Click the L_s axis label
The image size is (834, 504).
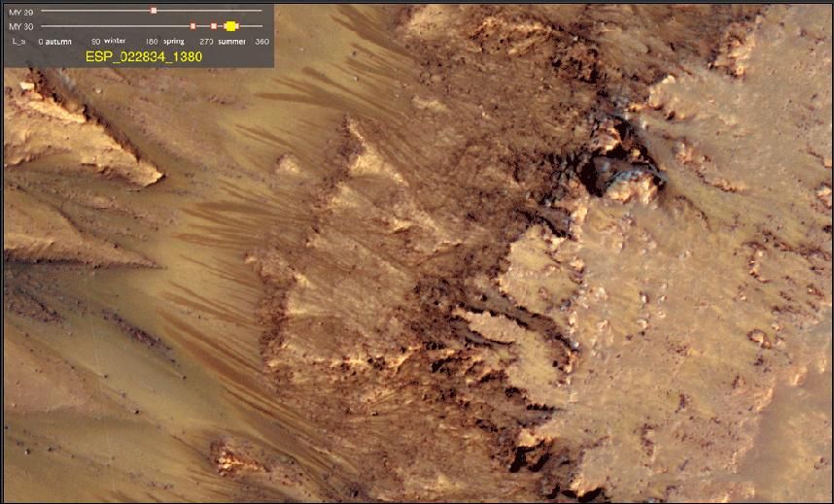(x=18, y=43)
